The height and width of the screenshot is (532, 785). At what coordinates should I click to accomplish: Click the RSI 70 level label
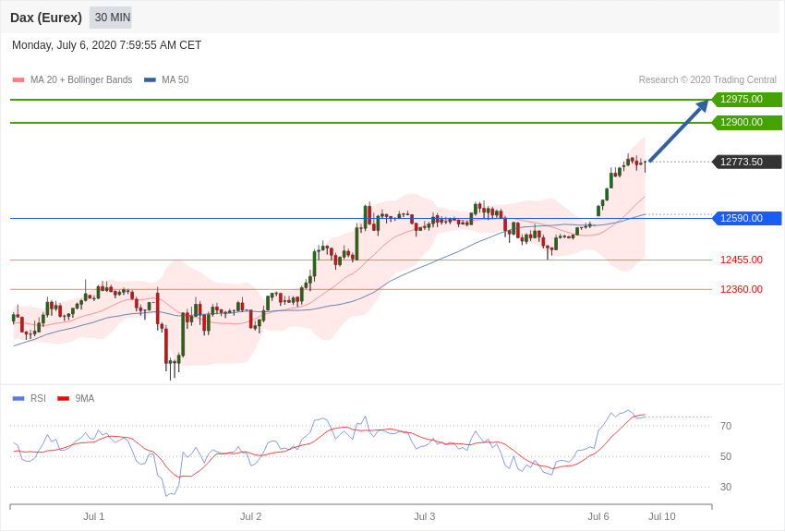click(x=726, y=426)
